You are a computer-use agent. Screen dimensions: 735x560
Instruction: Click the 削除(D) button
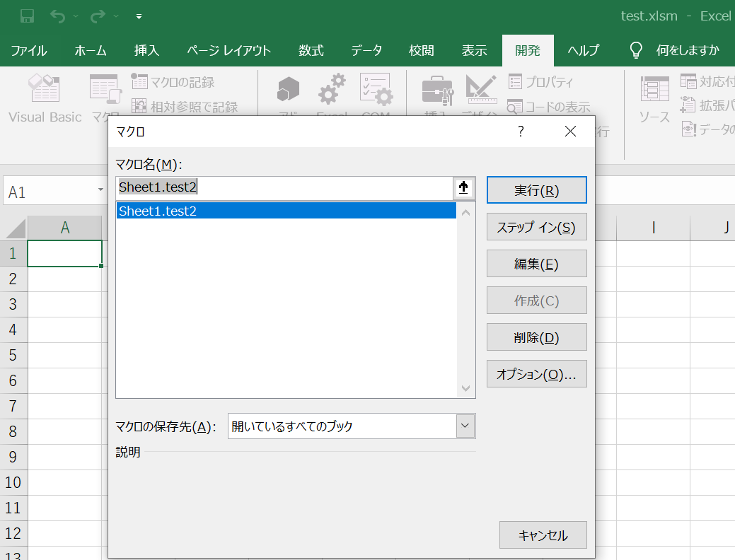tap(537, 337)
